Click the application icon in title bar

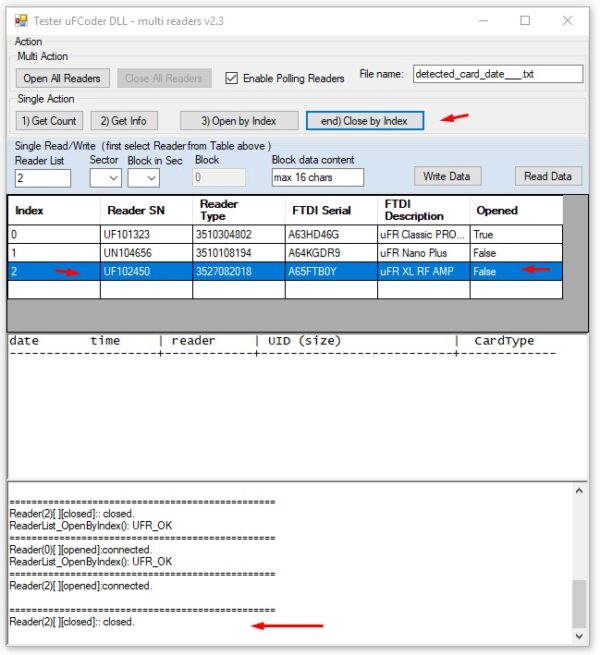18,20
